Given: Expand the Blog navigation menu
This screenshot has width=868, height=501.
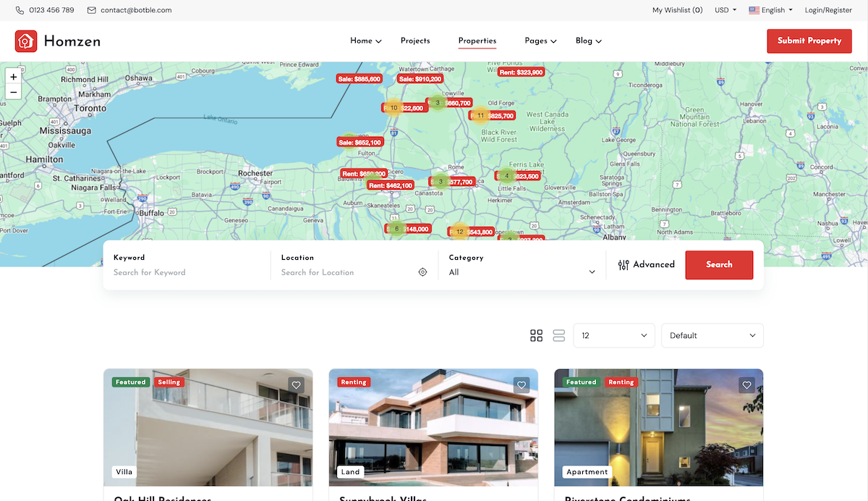Looking at the screenshot, I should pyautogui.click(x=588, y=41).
